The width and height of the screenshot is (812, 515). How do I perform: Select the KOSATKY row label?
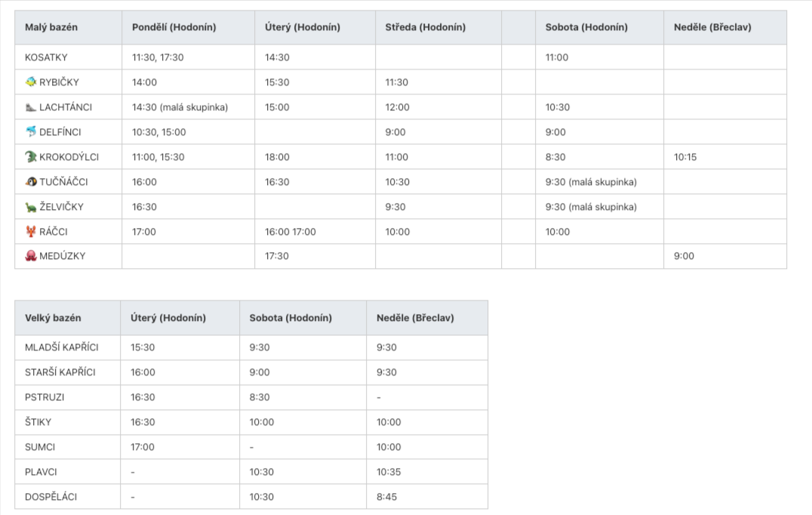[46, 57]
